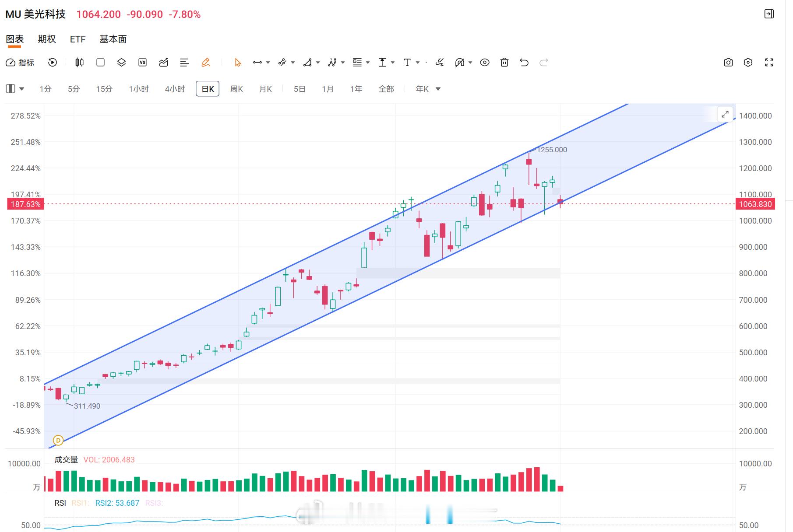Take a chart snapshot with camera icon
793x532 pixels.
[728, 63]
